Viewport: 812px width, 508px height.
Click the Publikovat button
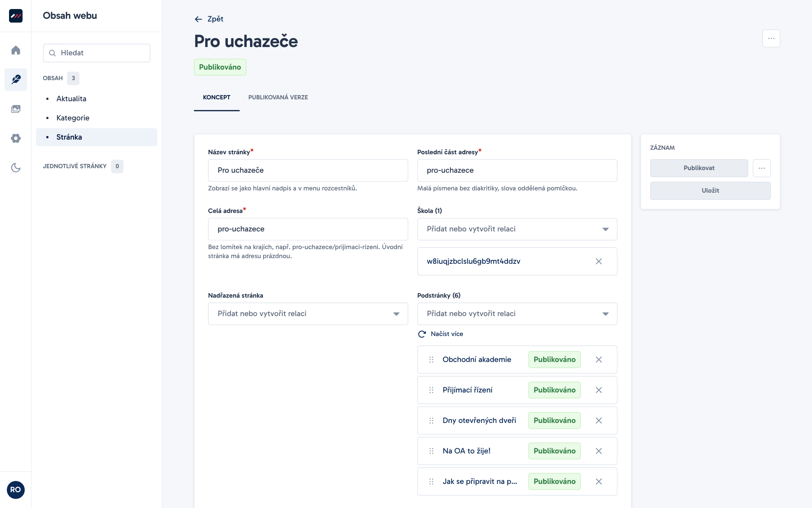(699, 168)
